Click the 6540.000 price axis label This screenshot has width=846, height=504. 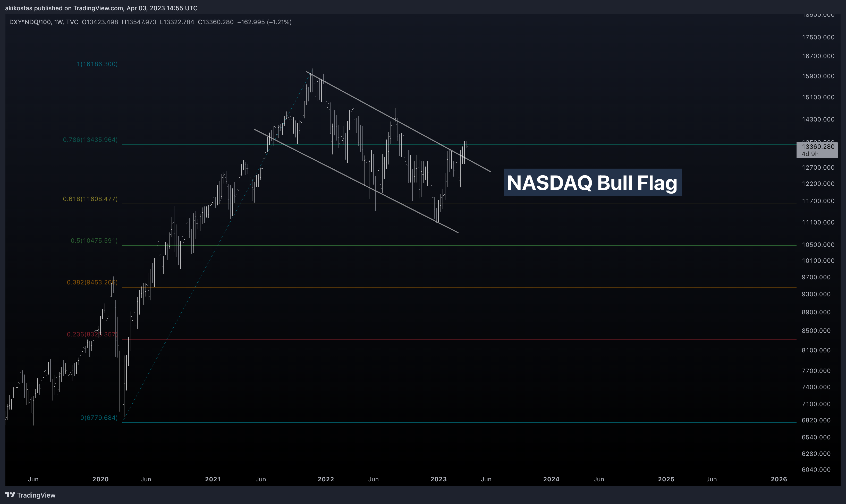pyautogui.click(x=816, y=437)
